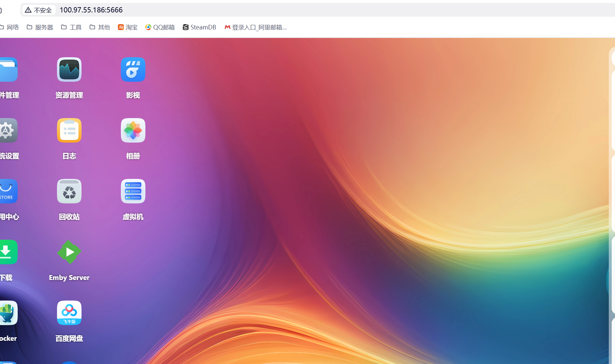The height and width of the screenshot is (364, 615).
Task: Expand the 服务器 bookmarks folder
Action: [x=40, y=27]
